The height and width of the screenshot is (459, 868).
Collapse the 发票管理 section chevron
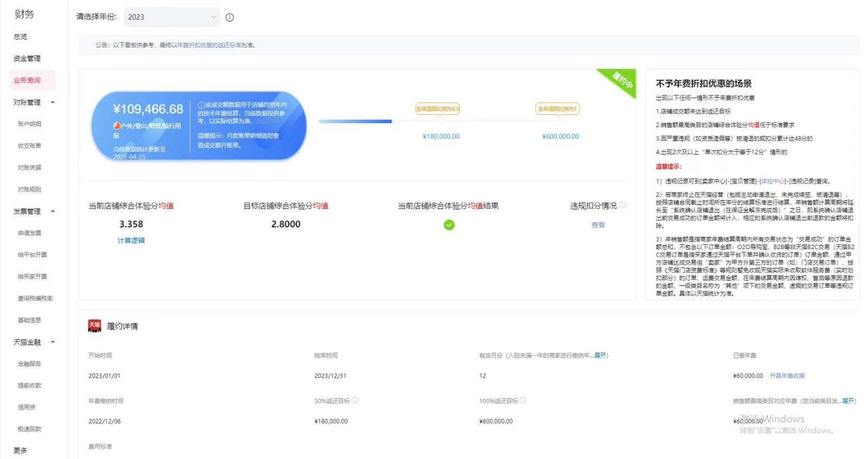53,211
